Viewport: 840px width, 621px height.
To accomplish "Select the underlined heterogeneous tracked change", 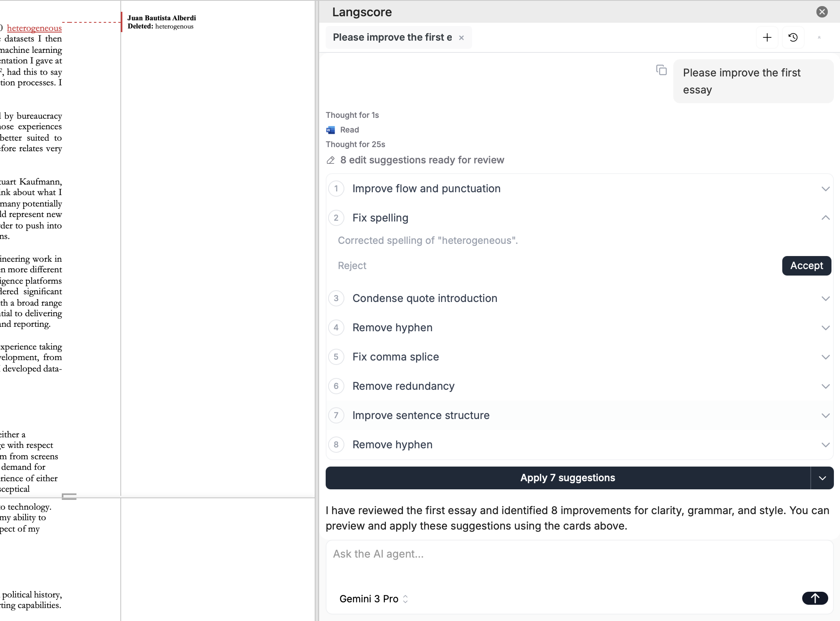I will pos(35,28).
